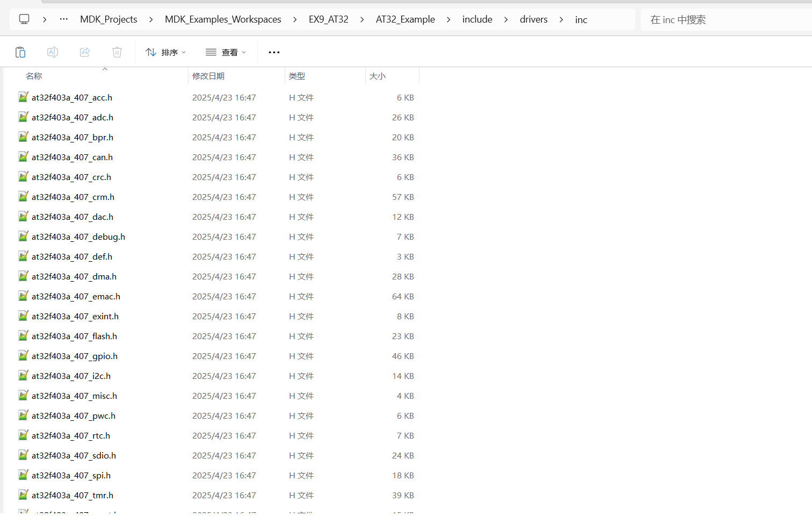The height and width of the screenshot is (523, 812).
Task: Expand hidden breadcrumb folders ellipsis
Action: tap(64, 19)
